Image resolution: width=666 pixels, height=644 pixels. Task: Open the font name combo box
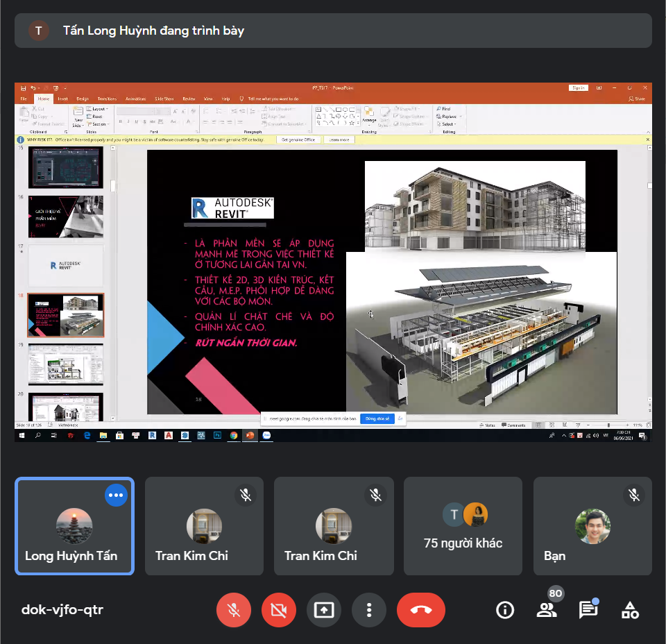tap(135, 112)
